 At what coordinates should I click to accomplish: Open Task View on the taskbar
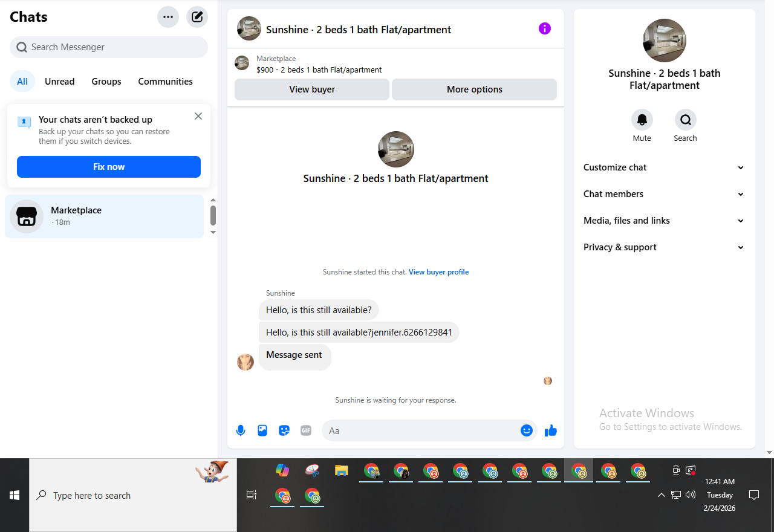[x=252, y=495]
